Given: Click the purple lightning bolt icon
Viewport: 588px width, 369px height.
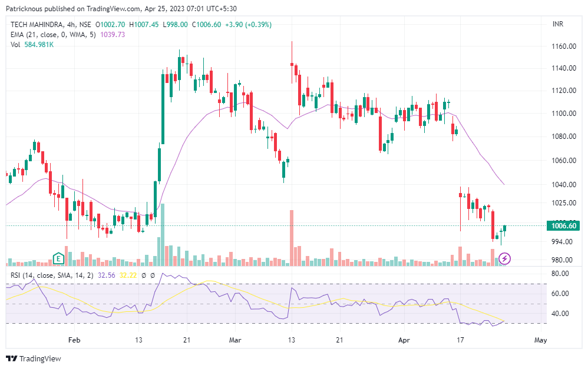Looking at the screenshot, I should (505, 258).
